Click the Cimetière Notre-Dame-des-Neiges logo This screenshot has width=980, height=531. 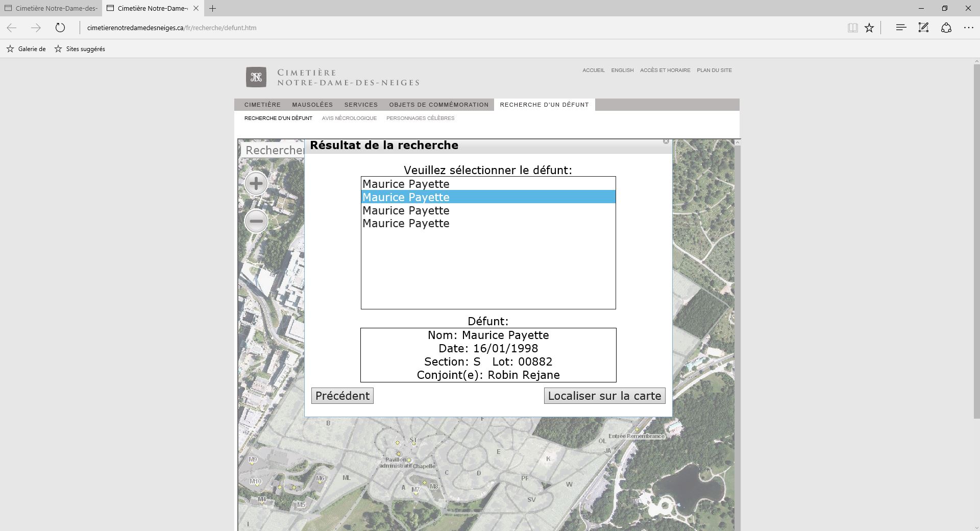[332, 77]
